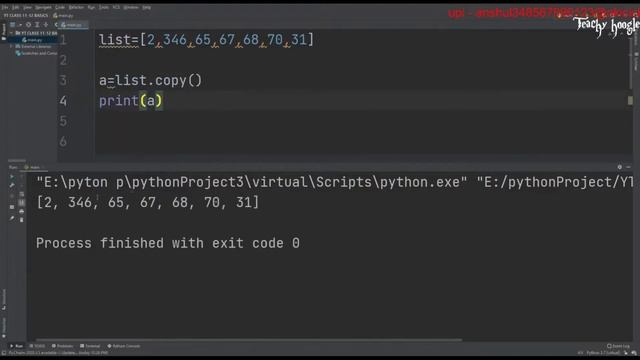Click the pin tab icon in Run panel

[x=12, y=219]
